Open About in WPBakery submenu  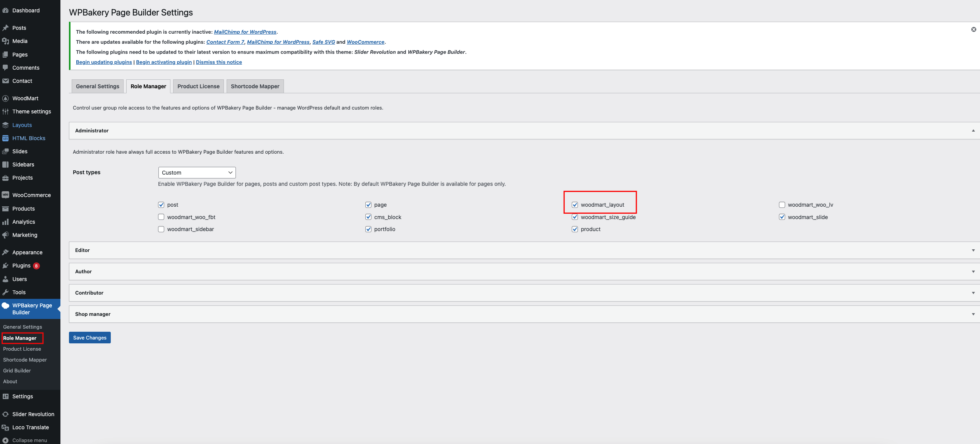click(x=10, y=381)
